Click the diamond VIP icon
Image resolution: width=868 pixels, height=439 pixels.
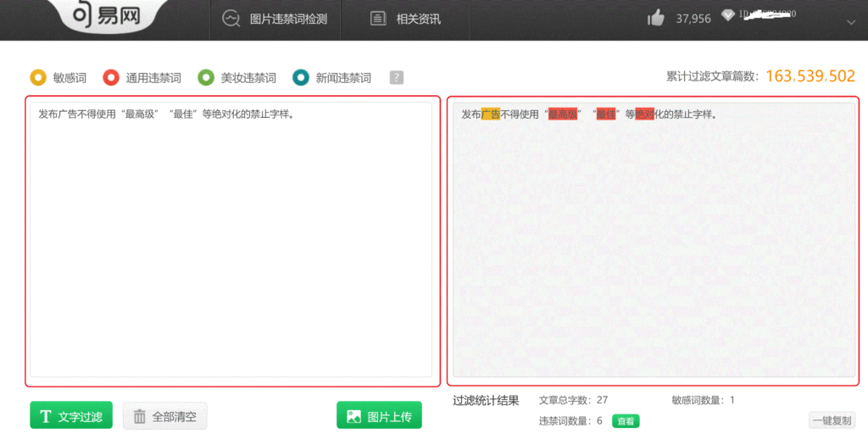point(728,15)
